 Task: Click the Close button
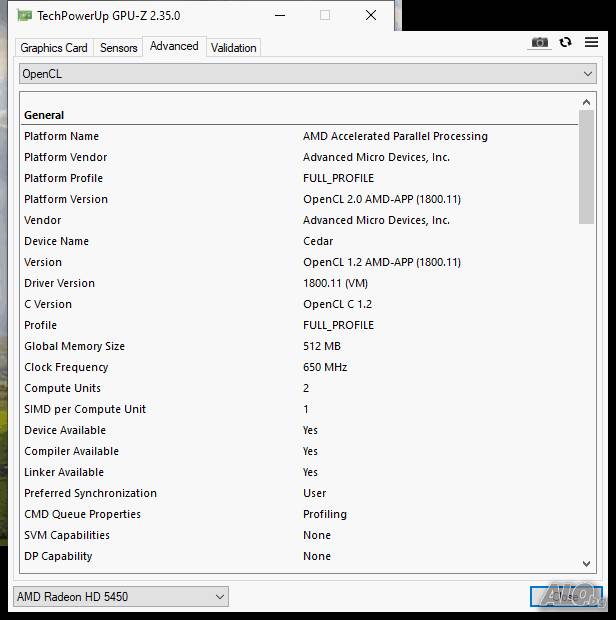click(566, 596)
